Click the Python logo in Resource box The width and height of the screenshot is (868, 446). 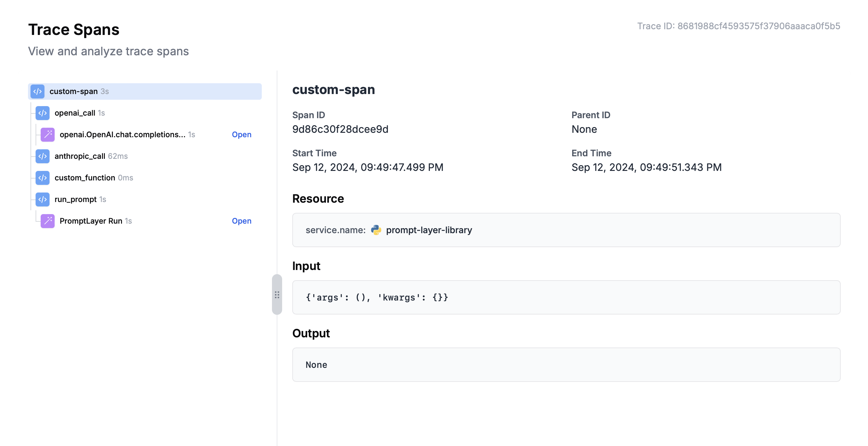[x=376, y=230]
